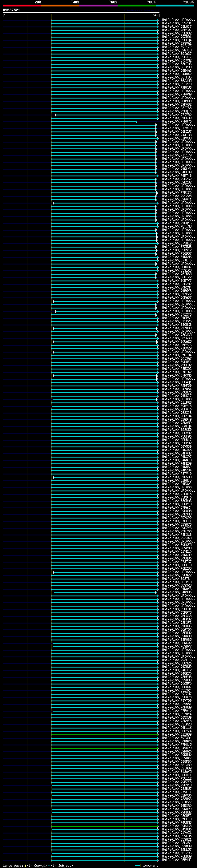Click the =100char. scale legend

coord(146,865)
